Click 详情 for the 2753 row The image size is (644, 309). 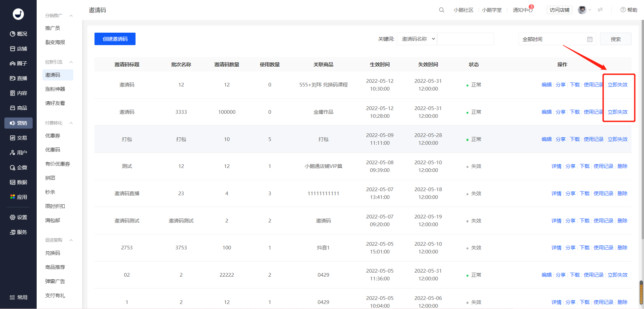coord(556,247)
